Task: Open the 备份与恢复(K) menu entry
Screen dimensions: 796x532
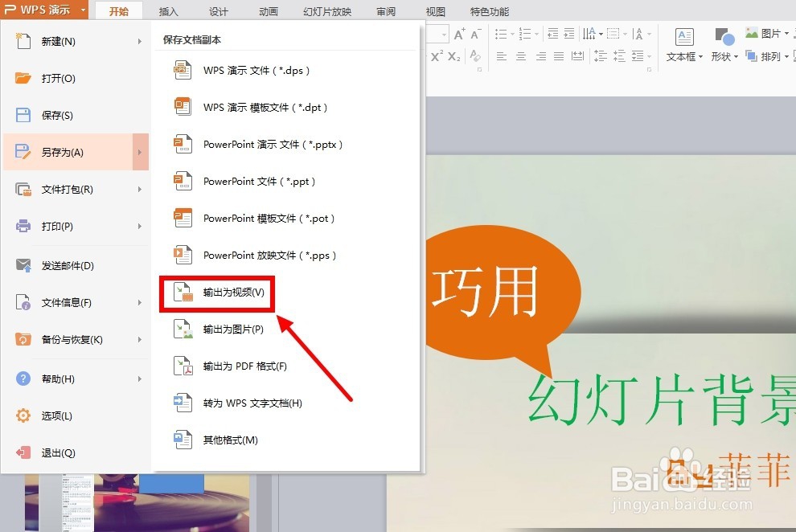Action: (x=76, y=340)
